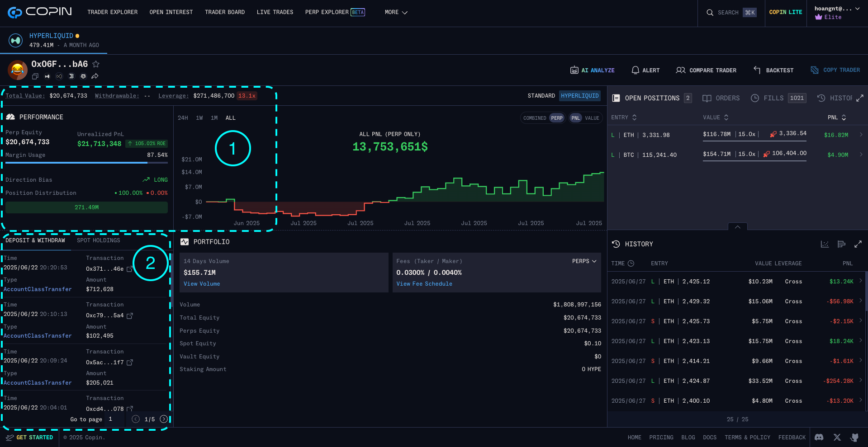Open the Trader Explorer menu
Screen dimensions: 868x447
pos(113,12)
